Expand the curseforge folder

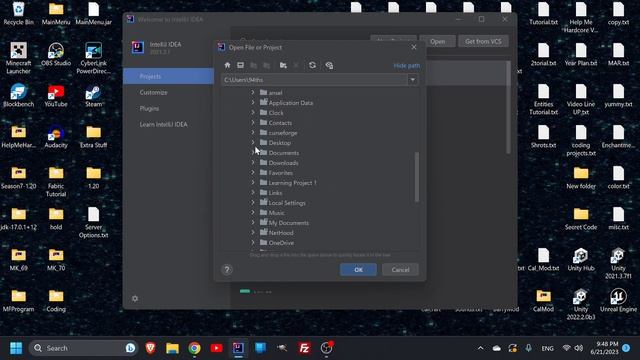pyautogui.click(x=253, y=132)
